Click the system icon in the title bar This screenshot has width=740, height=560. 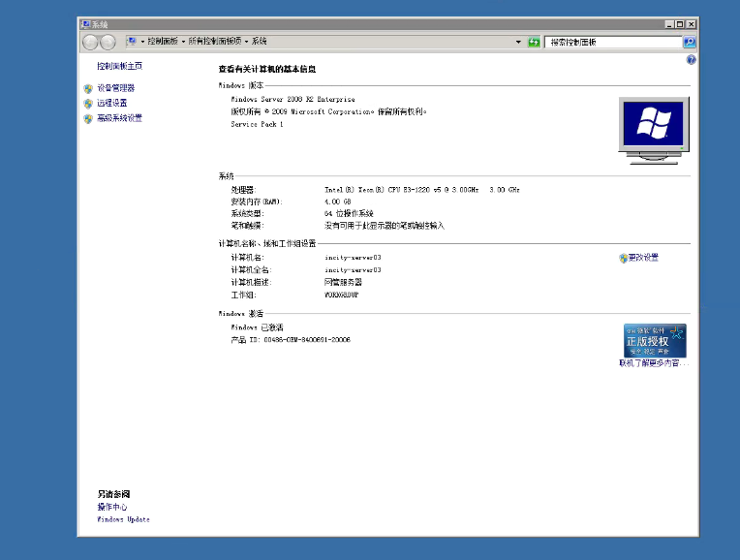click(85, 24)
